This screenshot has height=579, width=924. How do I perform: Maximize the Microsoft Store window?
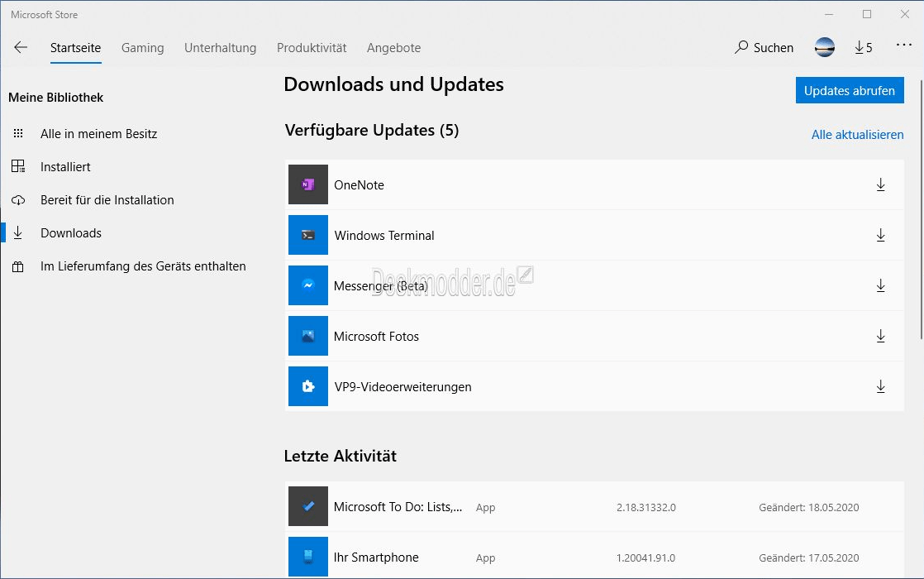click(867, 14)
